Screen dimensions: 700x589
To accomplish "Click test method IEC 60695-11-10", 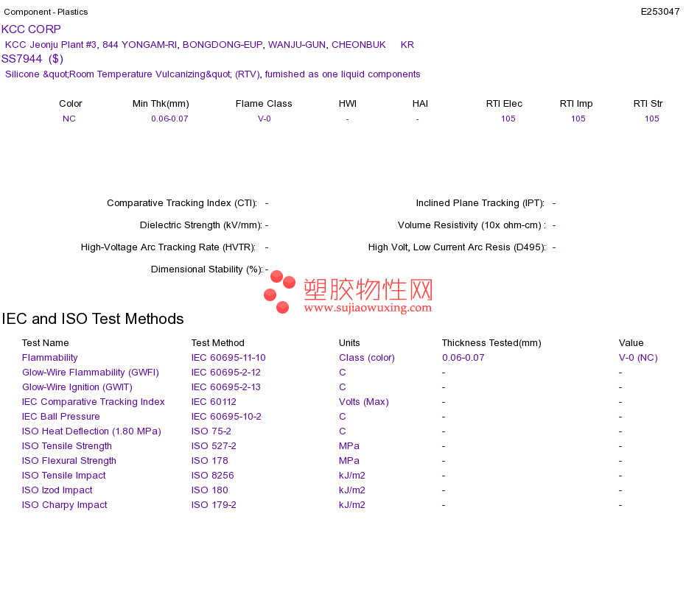I will pos(228,357).
